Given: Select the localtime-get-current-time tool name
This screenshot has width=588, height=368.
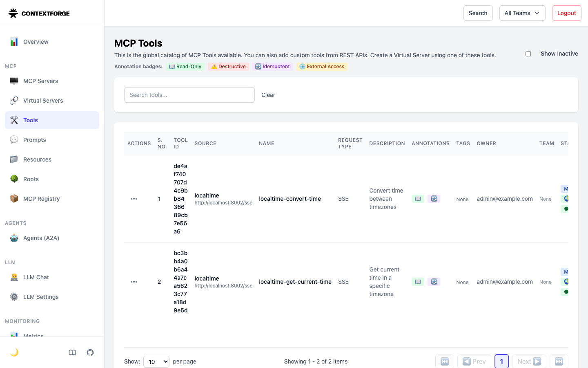Looking at the screenshot, I should coord(295,282).
